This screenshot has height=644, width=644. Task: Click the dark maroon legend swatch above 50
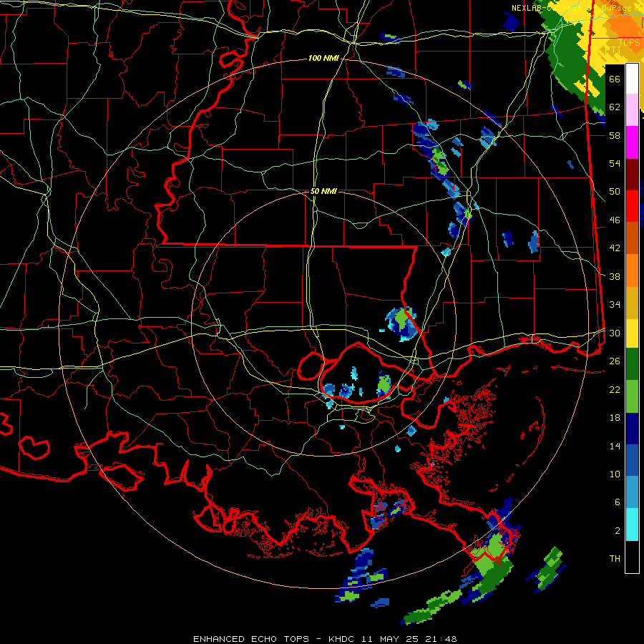point(632,175)
